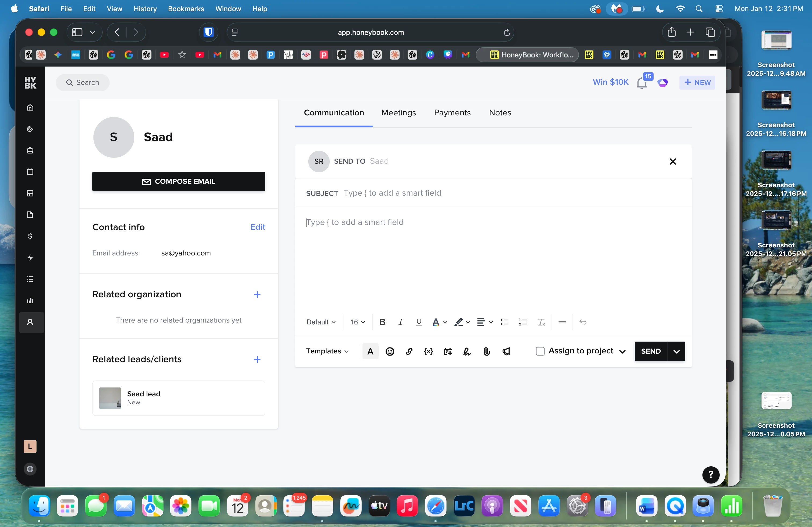Open Safari's Bookmarks menu

pyautogui.click(x=186, y=9)
